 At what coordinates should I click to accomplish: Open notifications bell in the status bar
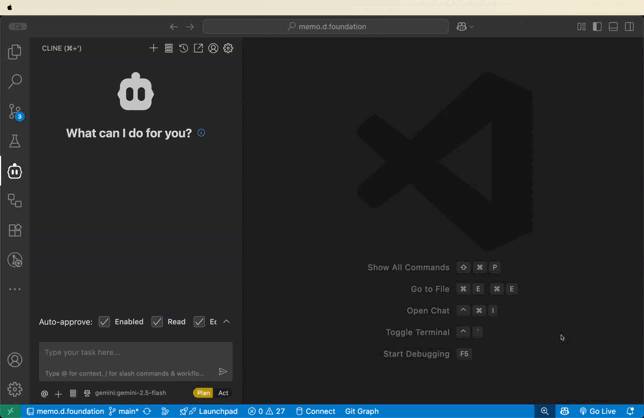click(x=630, y=411)
